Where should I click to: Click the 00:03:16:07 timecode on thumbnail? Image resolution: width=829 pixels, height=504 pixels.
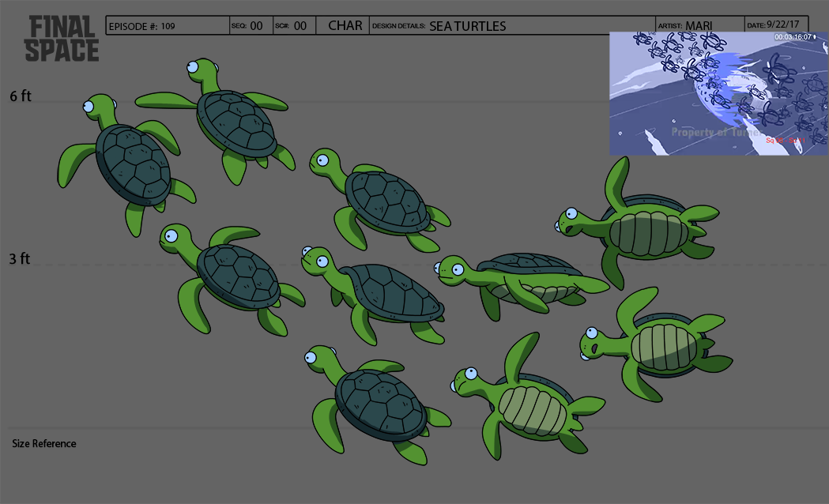tap(794, 37)
